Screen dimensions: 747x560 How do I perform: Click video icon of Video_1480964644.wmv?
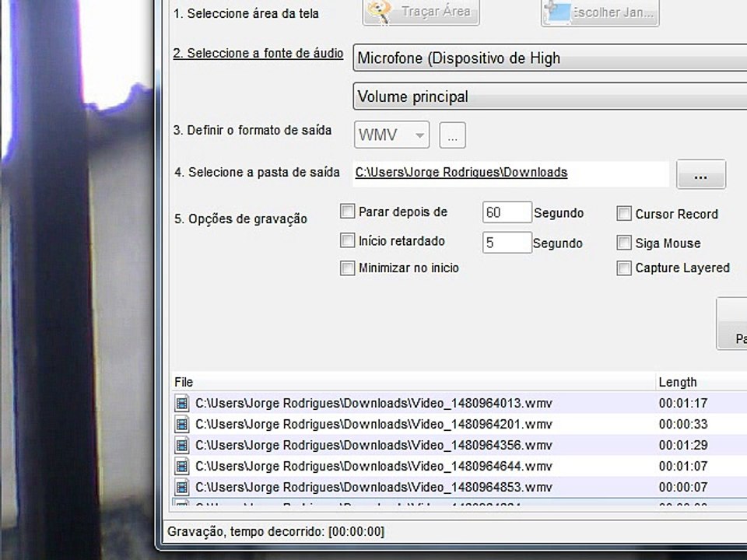pos(181,466)
